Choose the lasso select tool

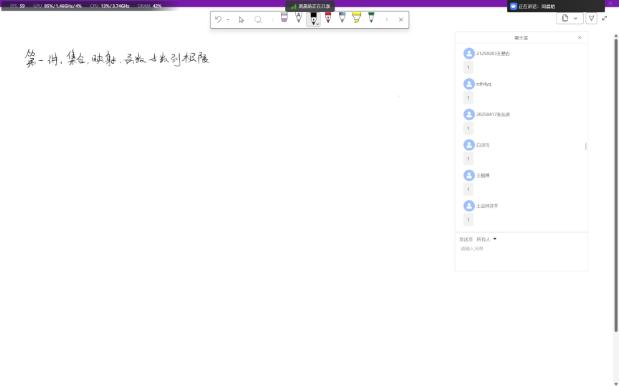(x=258, y=20)
